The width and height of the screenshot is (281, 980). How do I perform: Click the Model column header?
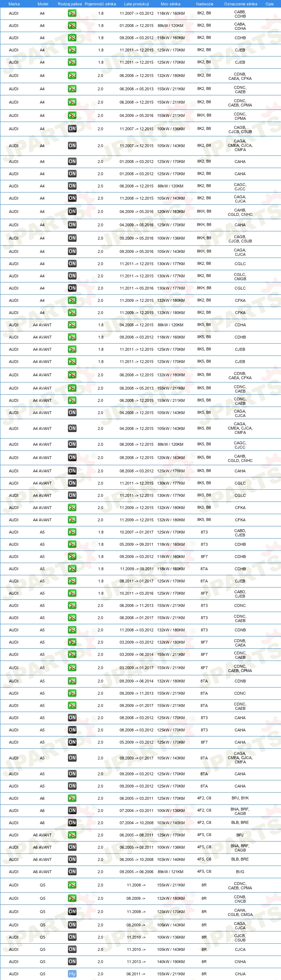pos(43,4)
